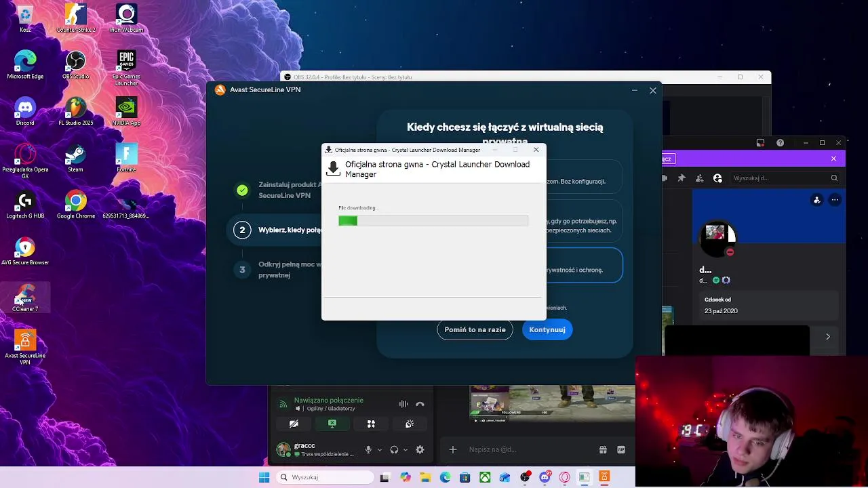
Task: Click graccc user panel avatar
Action: click(283, 449)
